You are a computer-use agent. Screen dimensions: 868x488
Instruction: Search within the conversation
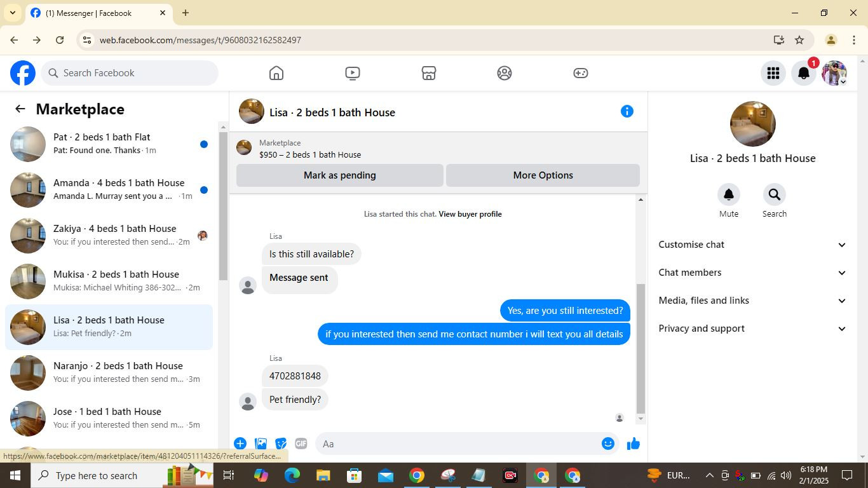coord(774,194)
